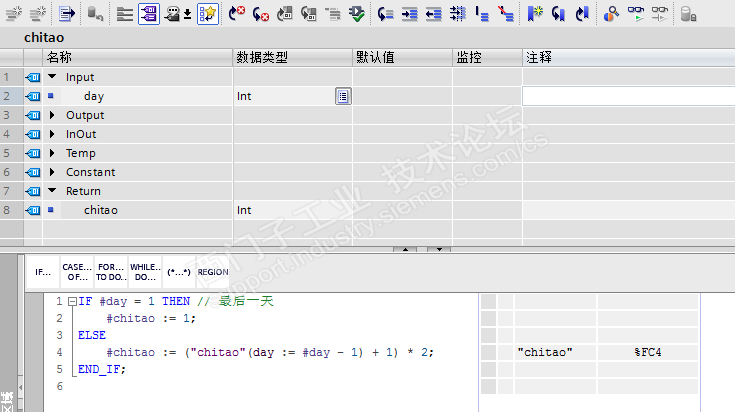
Task: Insert a FOR...TO DO loop template
Action: 111,272
